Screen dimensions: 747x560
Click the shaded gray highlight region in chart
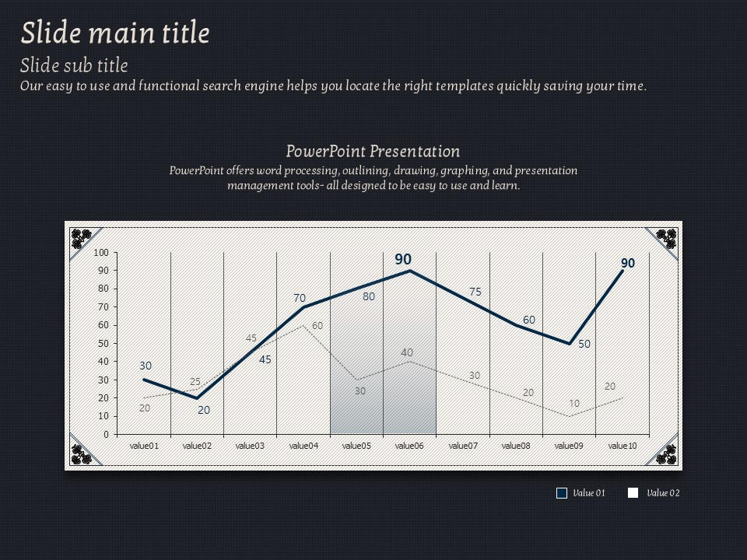pyautogui.click(x=383, y=404)
